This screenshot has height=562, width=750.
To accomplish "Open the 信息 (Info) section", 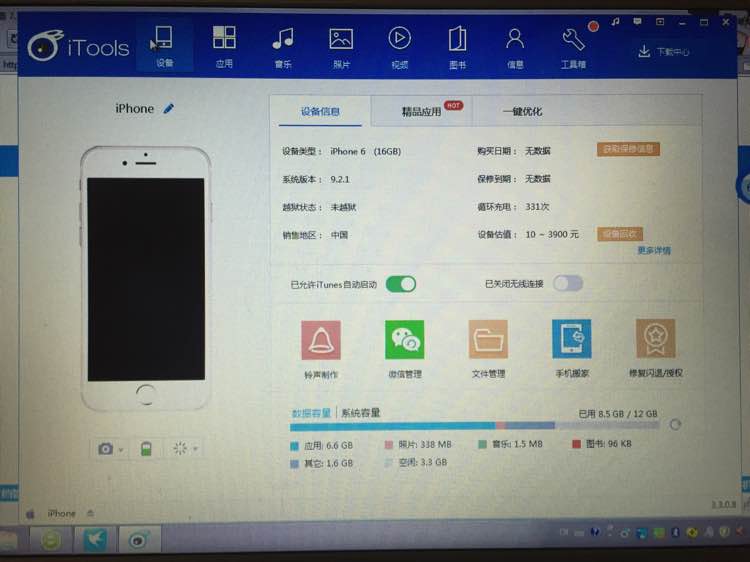I will pyautogui.click(x=515, y=47).
